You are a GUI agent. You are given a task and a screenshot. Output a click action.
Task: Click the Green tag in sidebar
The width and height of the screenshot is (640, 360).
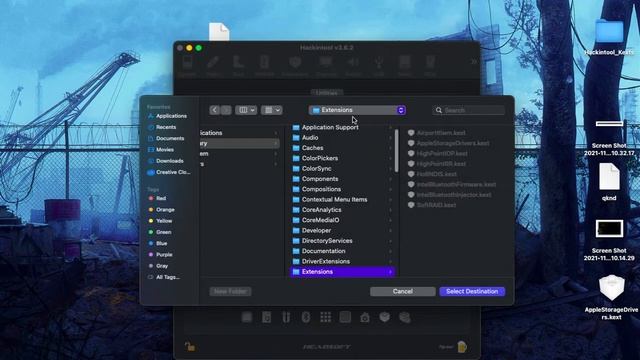coord(160,232)
